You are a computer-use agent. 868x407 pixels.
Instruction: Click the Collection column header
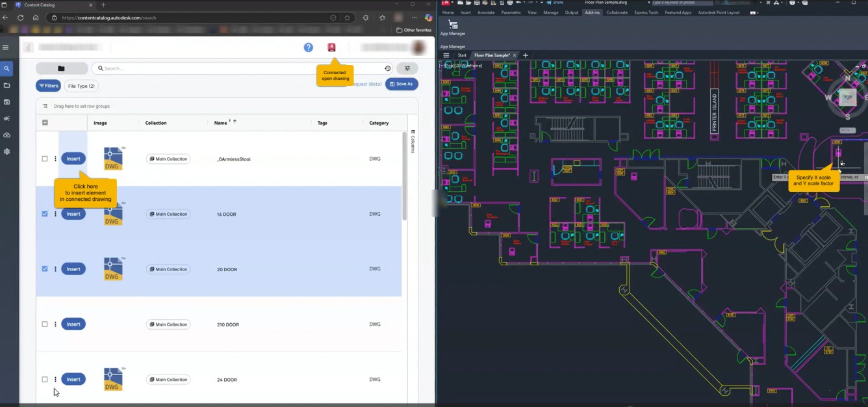(156, 123)
